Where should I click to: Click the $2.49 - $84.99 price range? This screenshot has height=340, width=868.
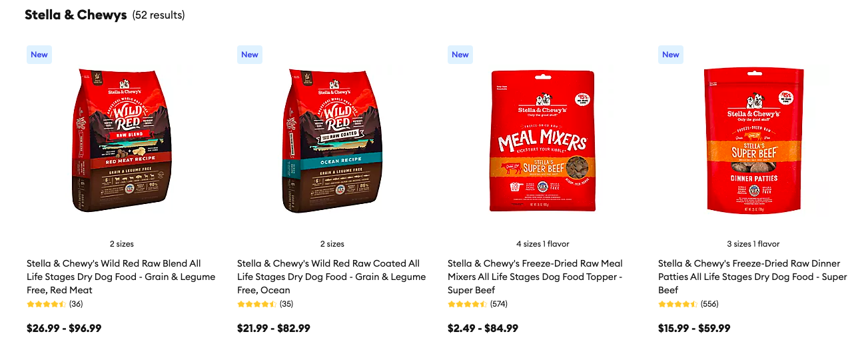(483, 328)
